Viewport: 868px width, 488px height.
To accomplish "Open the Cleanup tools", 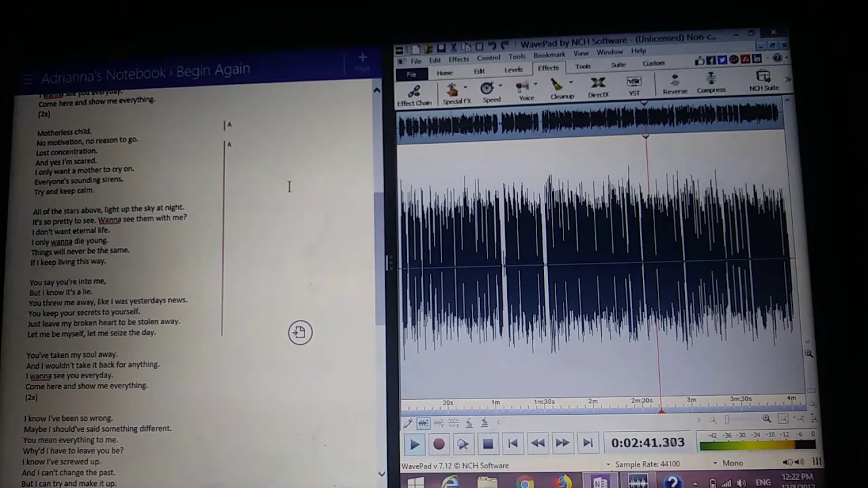I will tap(561, 89).
